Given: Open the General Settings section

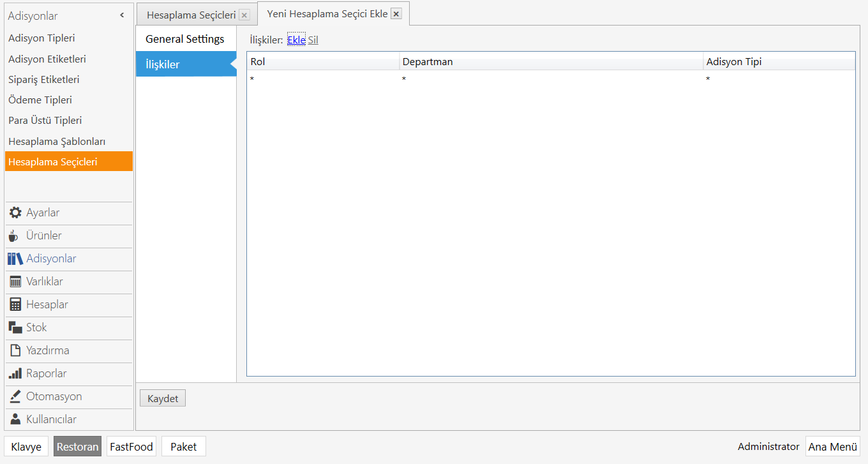Looking at the screenshot, I should 186,39.
